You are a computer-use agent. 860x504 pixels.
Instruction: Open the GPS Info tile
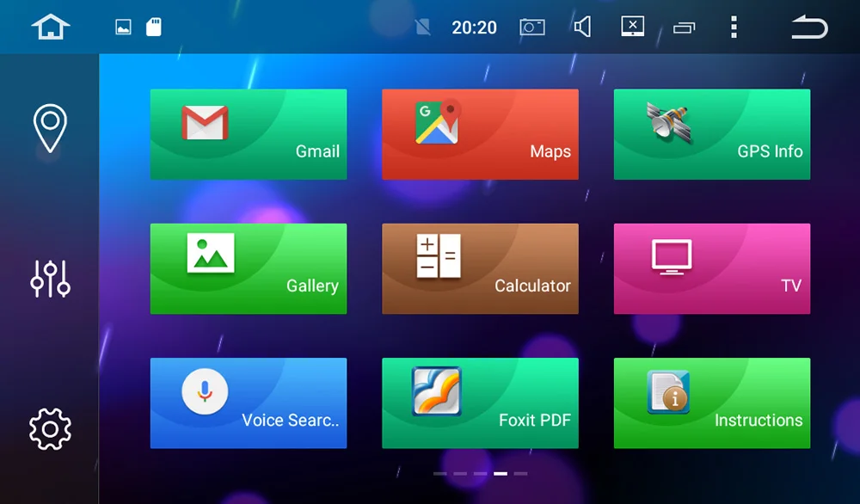pos(712,134)
